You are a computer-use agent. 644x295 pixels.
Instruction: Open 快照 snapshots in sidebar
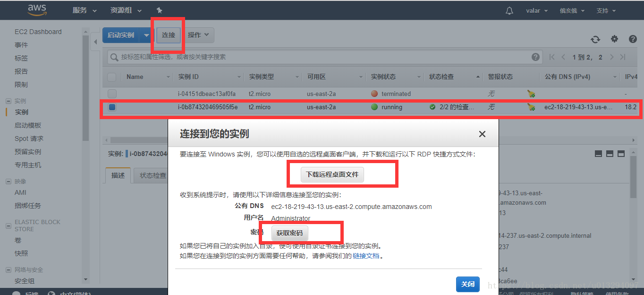21,253
